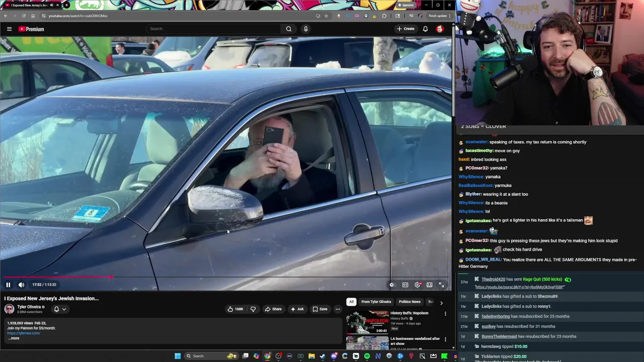
Task: Open YouTube notifications bell
Action: tap(425, 29)
